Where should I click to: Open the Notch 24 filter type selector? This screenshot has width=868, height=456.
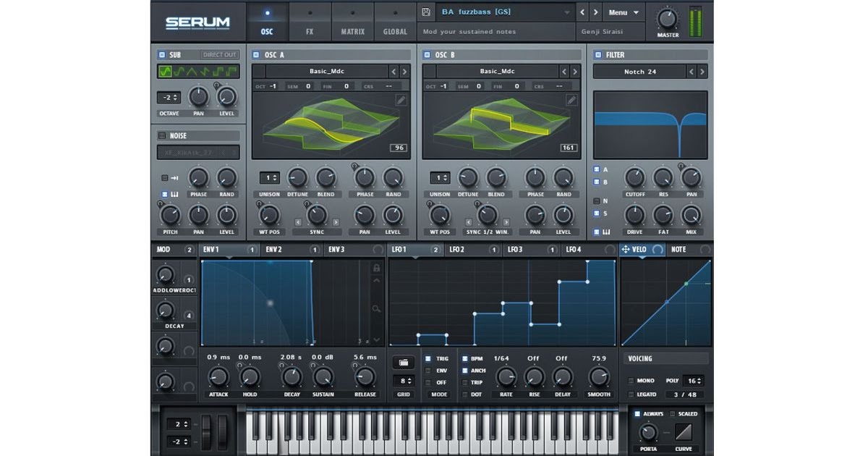(x=639, y=72)
